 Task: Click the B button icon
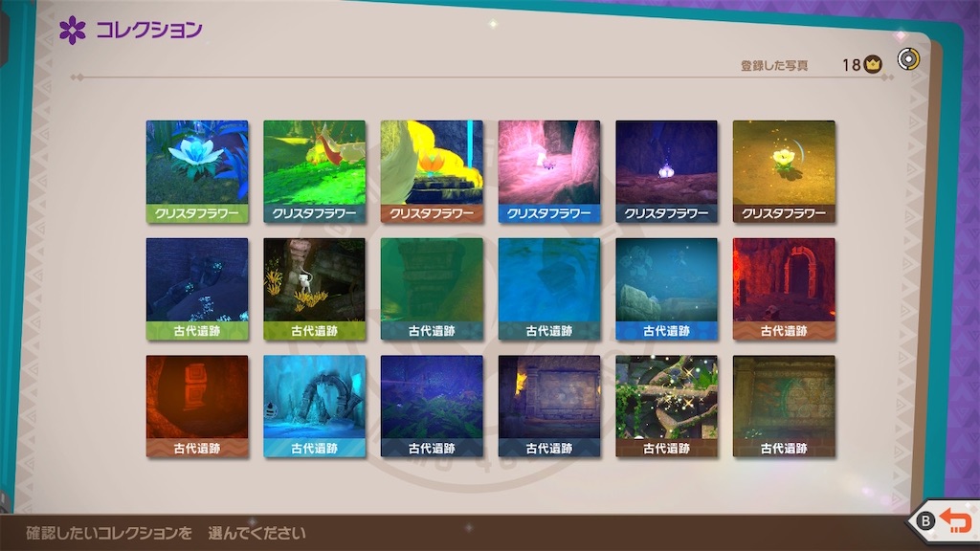[x=925, y=520]
